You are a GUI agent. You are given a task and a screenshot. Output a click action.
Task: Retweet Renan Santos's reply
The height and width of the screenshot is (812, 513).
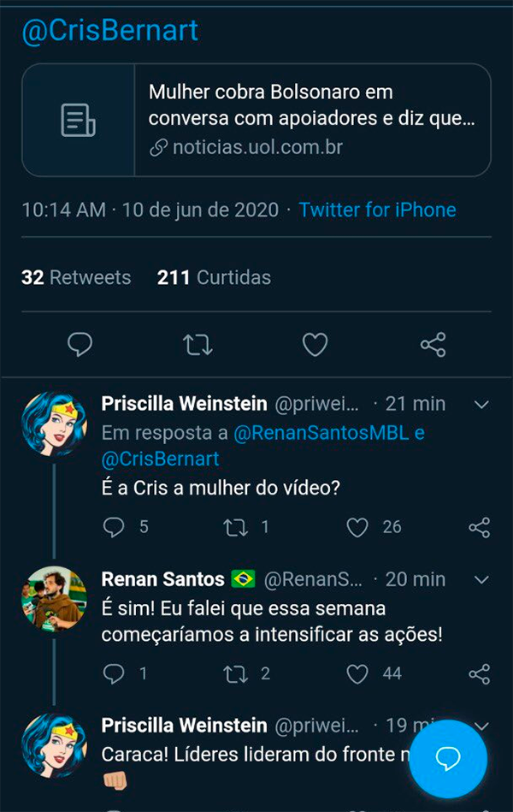(x=235, y=674)
